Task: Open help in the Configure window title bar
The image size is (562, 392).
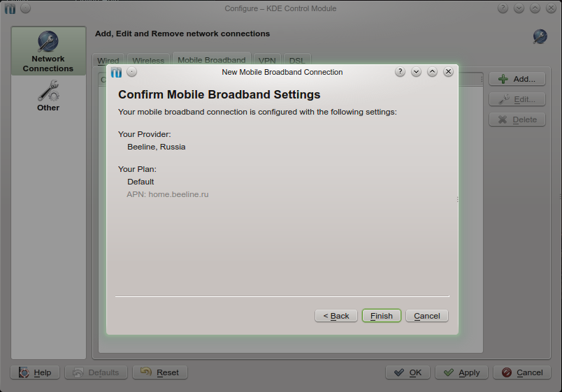Action: point(503,8)
